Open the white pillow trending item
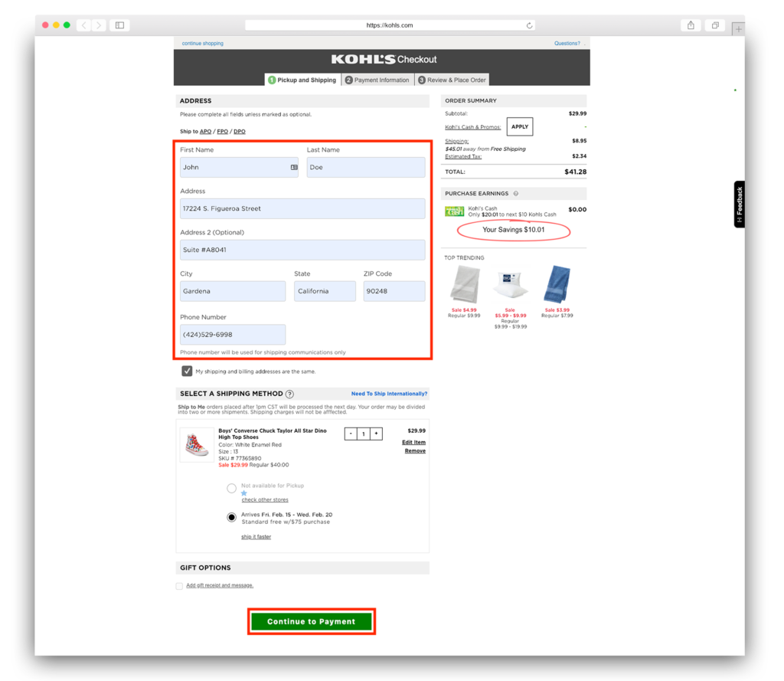The height and width of the screenshot is (681, 784). pyautogui.click(x=510, y=285)
